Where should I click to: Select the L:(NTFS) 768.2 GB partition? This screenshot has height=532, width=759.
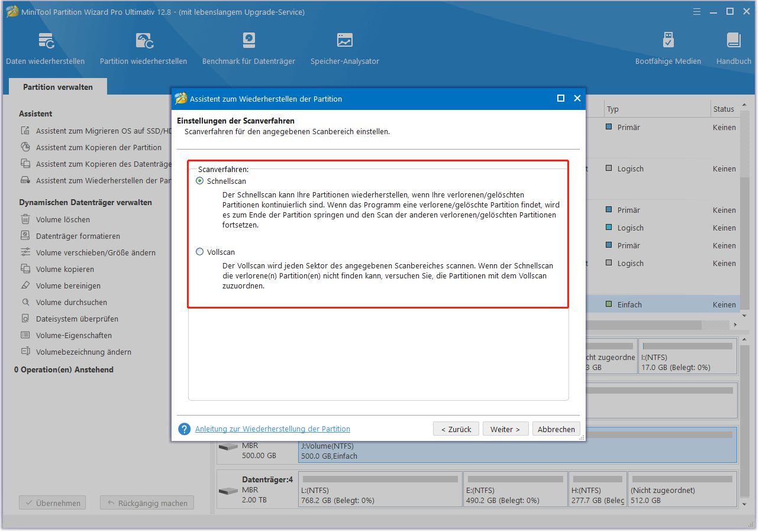coord(380,489)
